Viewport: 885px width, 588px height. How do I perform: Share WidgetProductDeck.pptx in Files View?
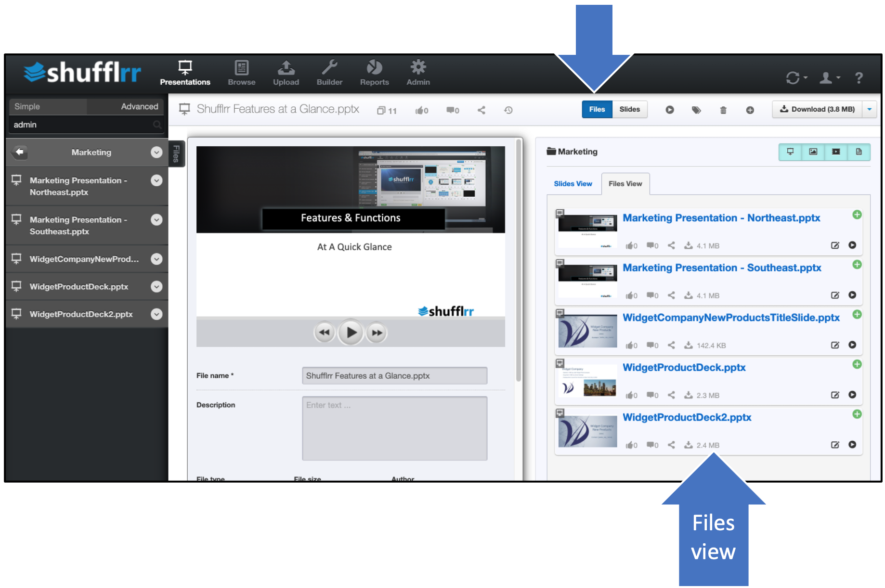pos(671,395)
